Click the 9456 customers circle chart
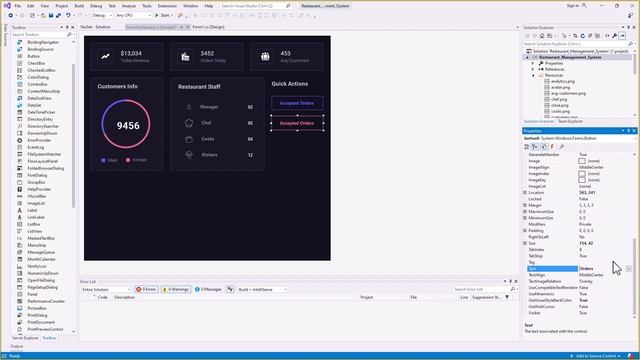 tap(126, 124)
